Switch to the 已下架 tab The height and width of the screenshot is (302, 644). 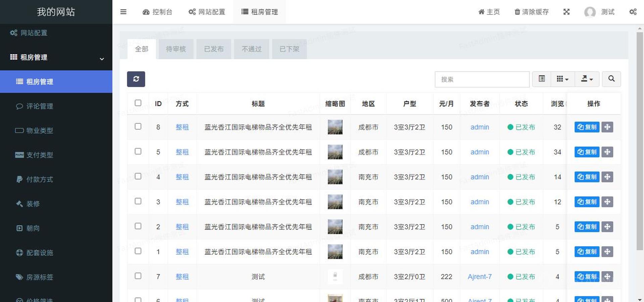tap(289, 49)
